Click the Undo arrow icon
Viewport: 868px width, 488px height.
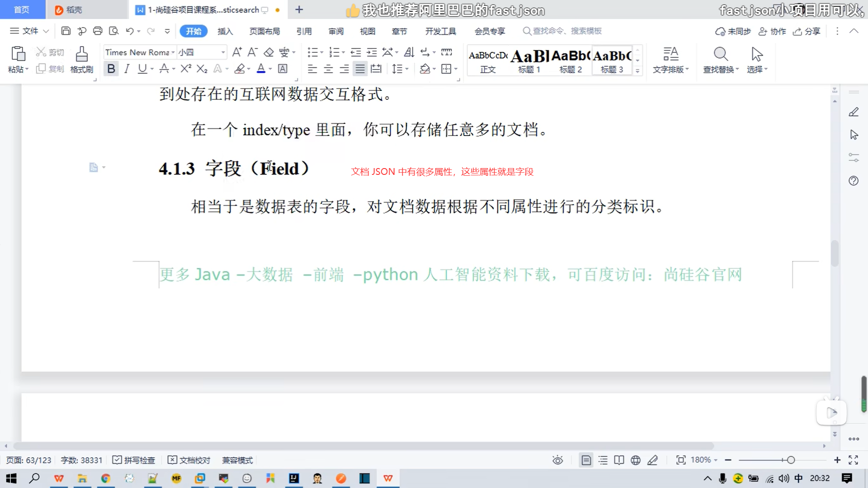130,31
